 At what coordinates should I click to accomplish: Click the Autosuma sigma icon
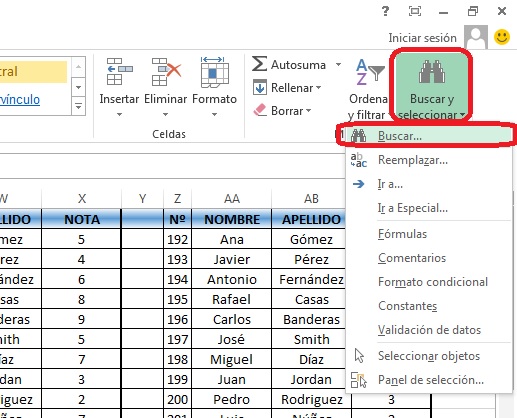click(259, 64)
